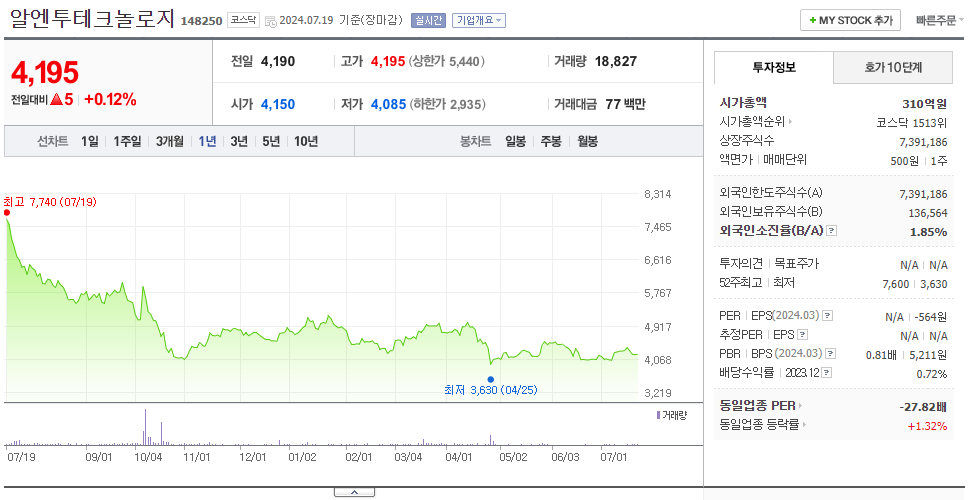Screen dimensions: 968x500
Task: Click the tall volume bar near 10/04
Action: point(146,427)
